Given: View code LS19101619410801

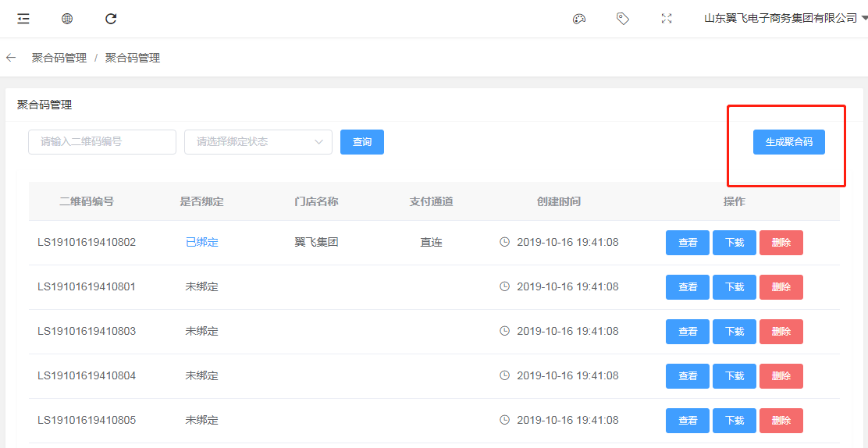Looking at the screenshot, I should click(x=688, y=287).
